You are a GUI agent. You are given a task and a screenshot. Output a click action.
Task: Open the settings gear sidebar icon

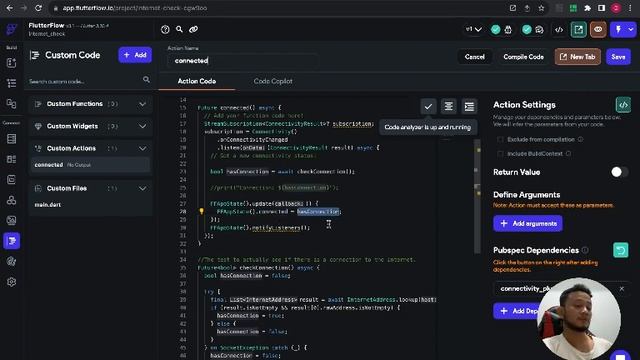pyautogui.click(x=11, y=282)
